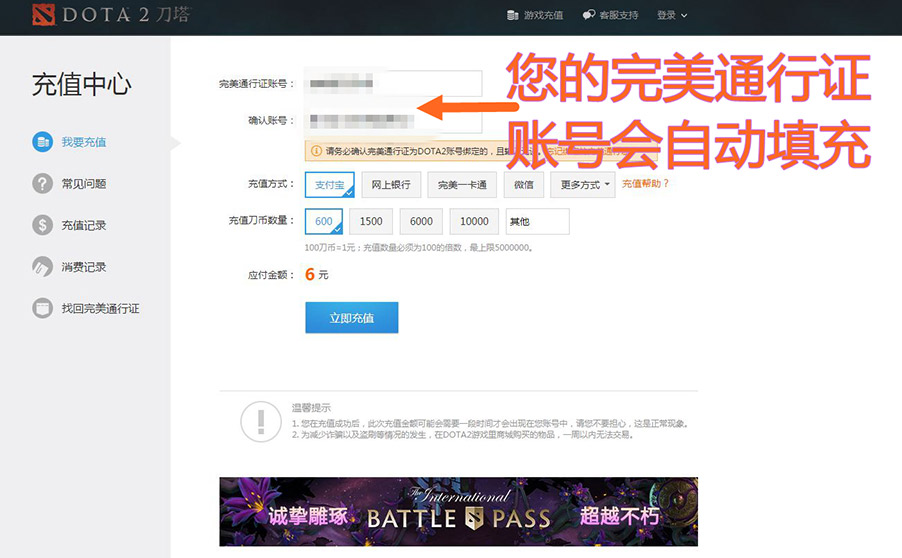Screen dimensions: 902x558
Task: Click the 确认账号 input field
Action: [x=393, y=120]
